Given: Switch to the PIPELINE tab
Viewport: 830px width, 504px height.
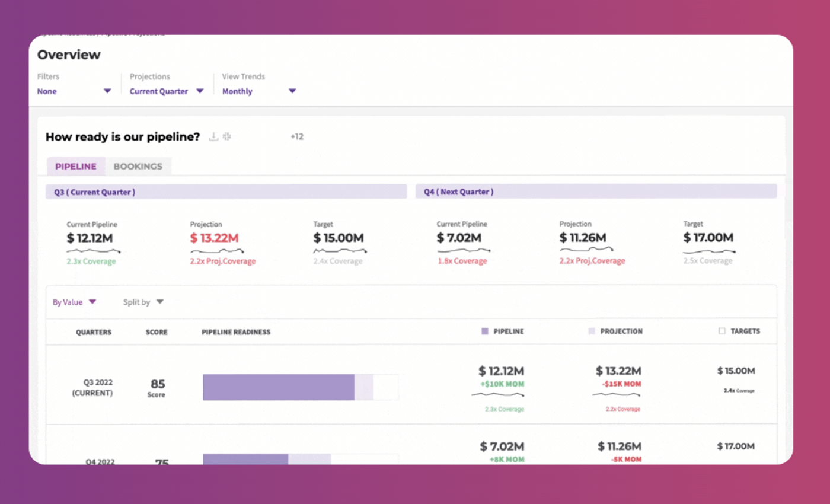Looking at the screenshot, I should tap(76, 166).
